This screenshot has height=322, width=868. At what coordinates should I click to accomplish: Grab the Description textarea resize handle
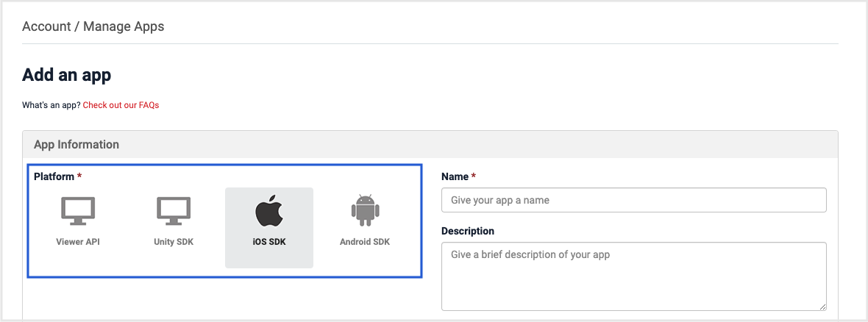point(822,307)
